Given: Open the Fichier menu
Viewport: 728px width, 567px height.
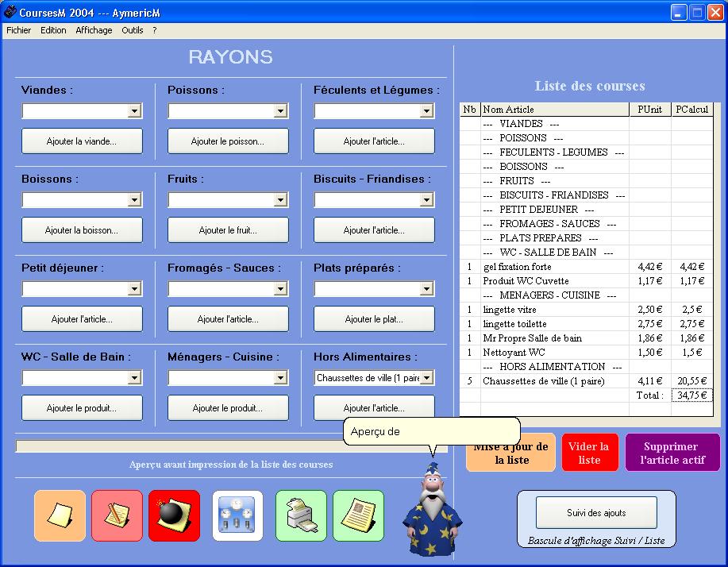Looking at the screenshot, I should (x=18, y=30).
